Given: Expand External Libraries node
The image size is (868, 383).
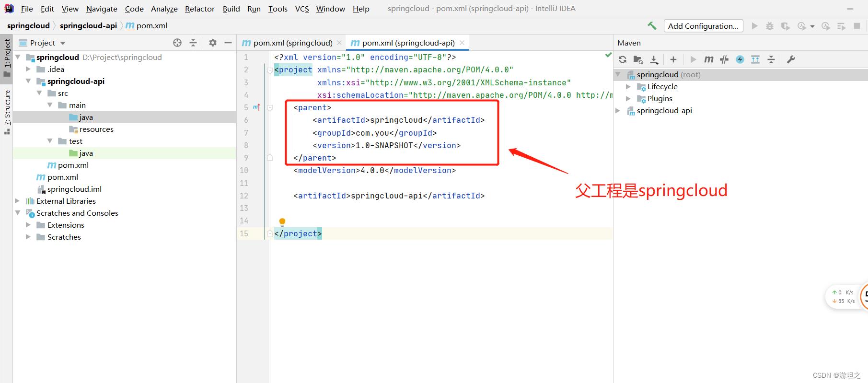Looking at the screenshot, I should [x=17, y=201].
